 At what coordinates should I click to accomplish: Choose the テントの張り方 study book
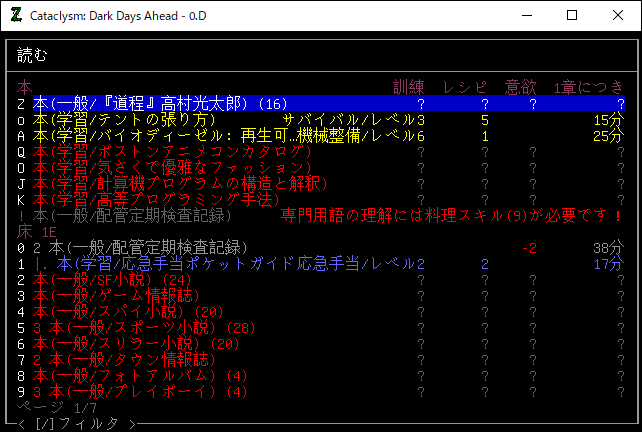[x=138, y=120]
